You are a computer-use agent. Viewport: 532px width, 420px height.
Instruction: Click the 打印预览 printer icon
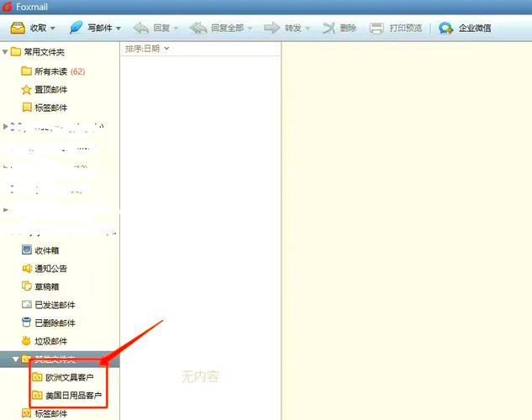377,28
